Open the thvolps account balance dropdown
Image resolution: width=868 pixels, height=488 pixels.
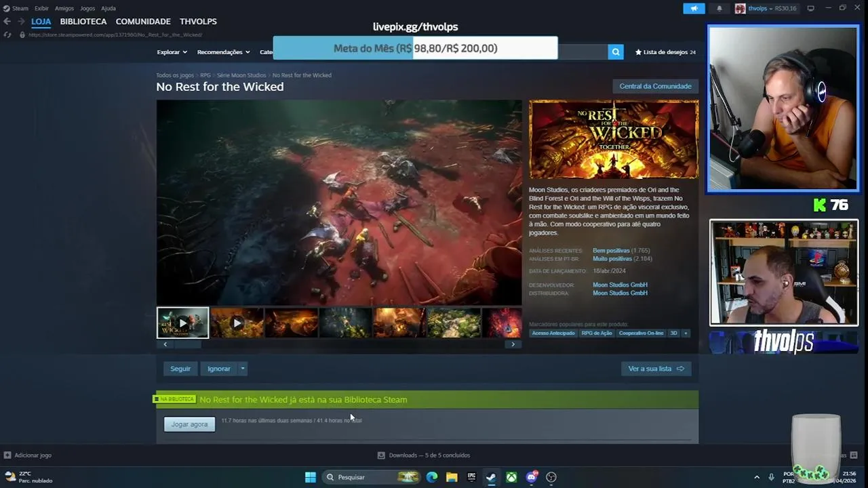pyautogui.click(x=772, y=8)
